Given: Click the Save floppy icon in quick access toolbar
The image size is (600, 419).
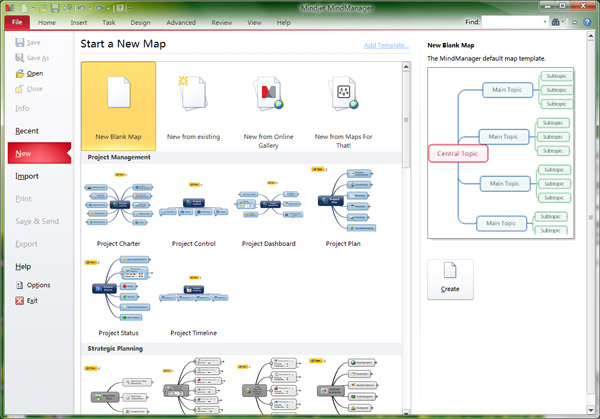Looking at the screenshot, I should tap(55, 7).
